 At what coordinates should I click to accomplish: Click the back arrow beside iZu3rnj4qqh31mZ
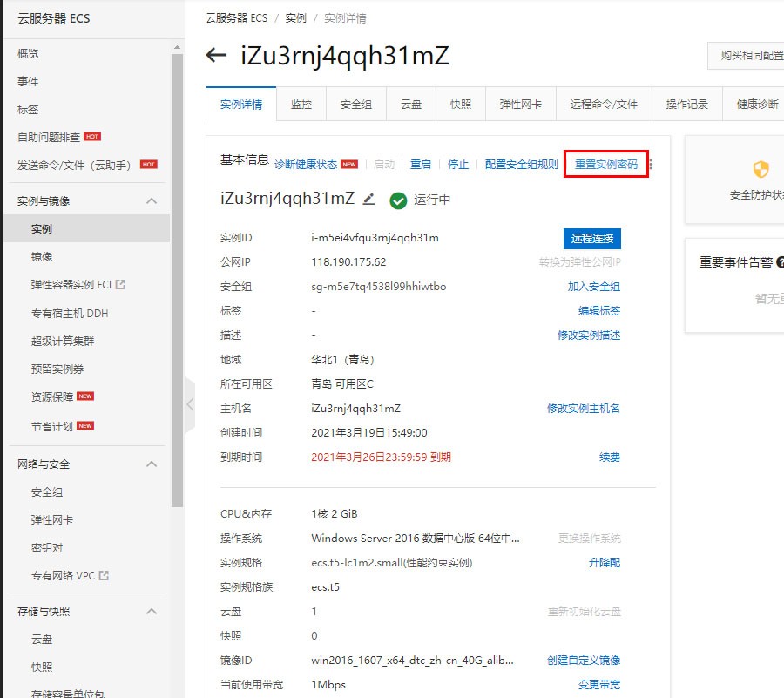pyautogui.click(x=216, y=55)
